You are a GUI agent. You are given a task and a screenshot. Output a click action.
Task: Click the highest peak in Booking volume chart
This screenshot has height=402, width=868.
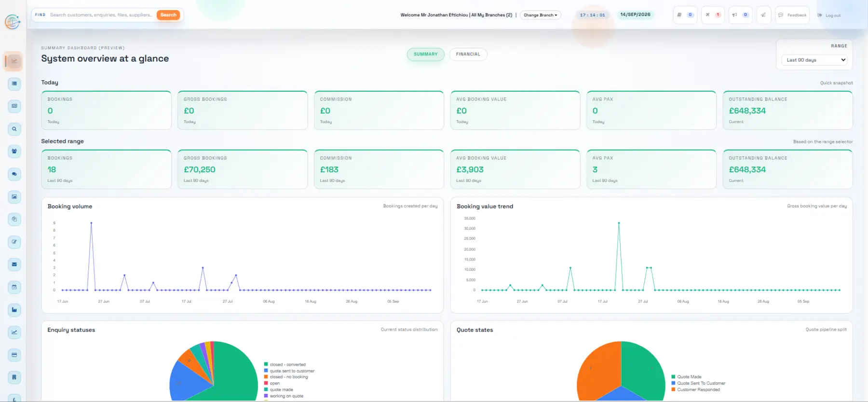tap(91, 223)
